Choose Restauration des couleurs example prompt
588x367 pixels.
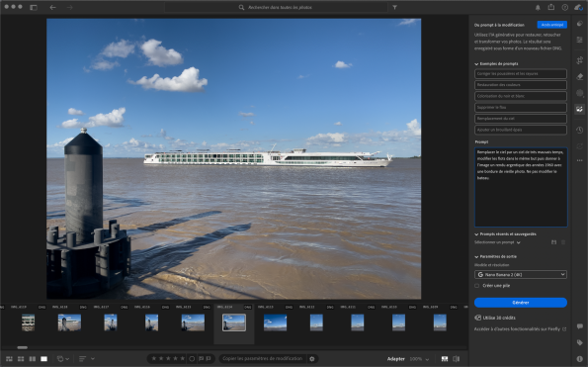[x=521, y=85]
